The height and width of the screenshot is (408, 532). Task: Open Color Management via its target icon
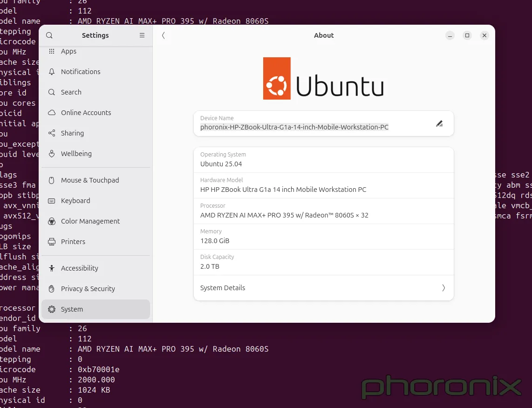click(51, 221)
